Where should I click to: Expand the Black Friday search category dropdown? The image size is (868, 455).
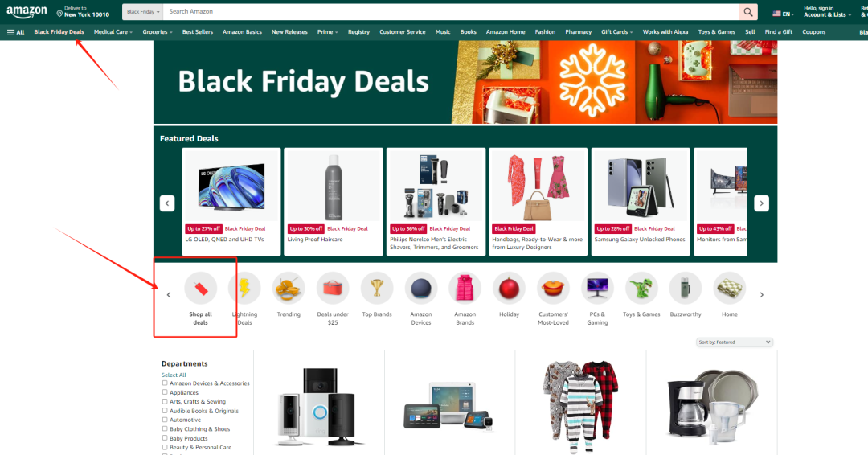143,11
